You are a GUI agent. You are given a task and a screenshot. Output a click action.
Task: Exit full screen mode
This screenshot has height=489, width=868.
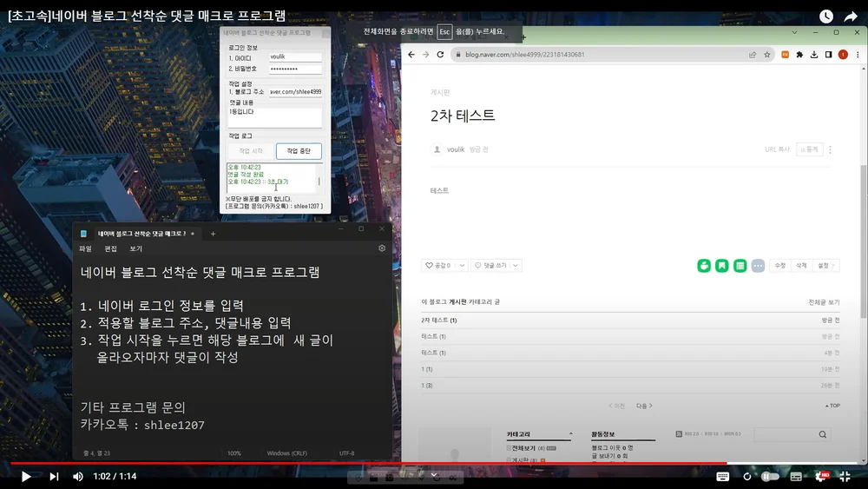click(x=845, y=476)
